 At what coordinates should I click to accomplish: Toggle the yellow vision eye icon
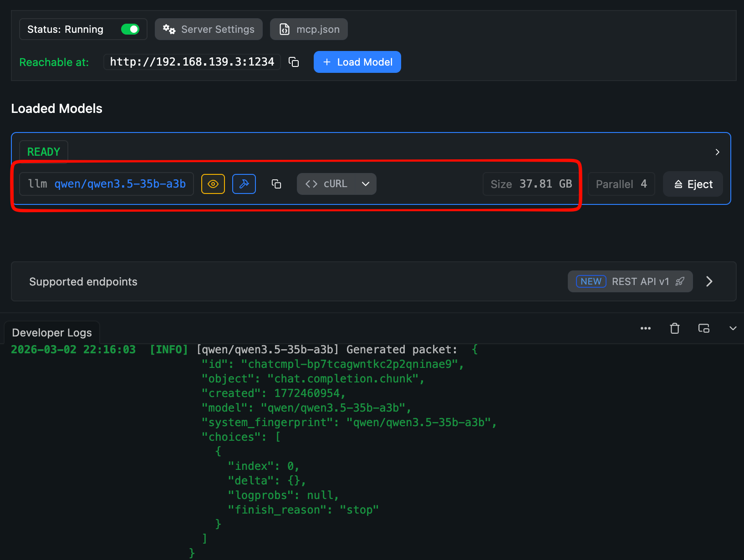click(x=213, y=184)
